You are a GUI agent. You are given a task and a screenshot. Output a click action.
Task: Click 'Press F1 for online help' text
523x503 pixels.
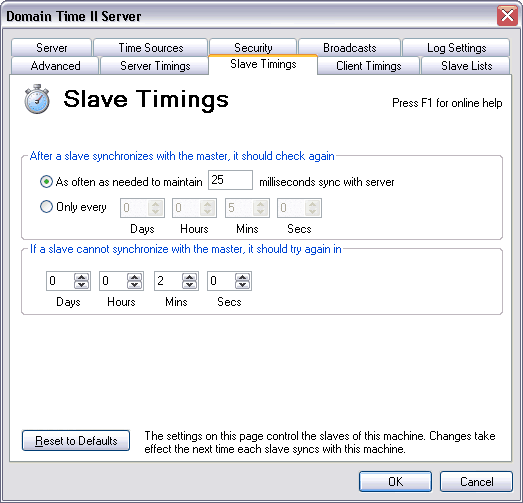pos(447,103)
